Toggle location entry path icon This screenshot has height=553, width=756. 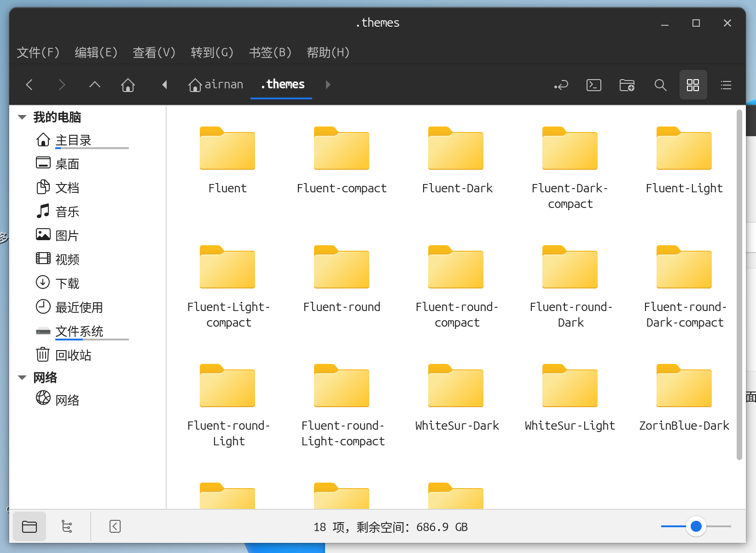coord(561,85)
